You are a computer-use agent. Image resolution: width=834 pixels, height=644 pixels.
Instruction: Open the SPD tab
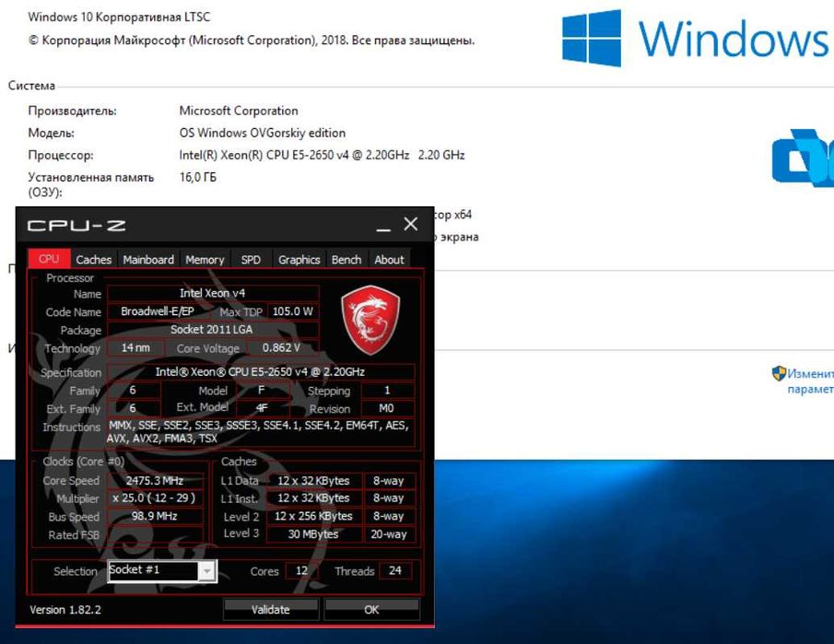pos(251,260)
